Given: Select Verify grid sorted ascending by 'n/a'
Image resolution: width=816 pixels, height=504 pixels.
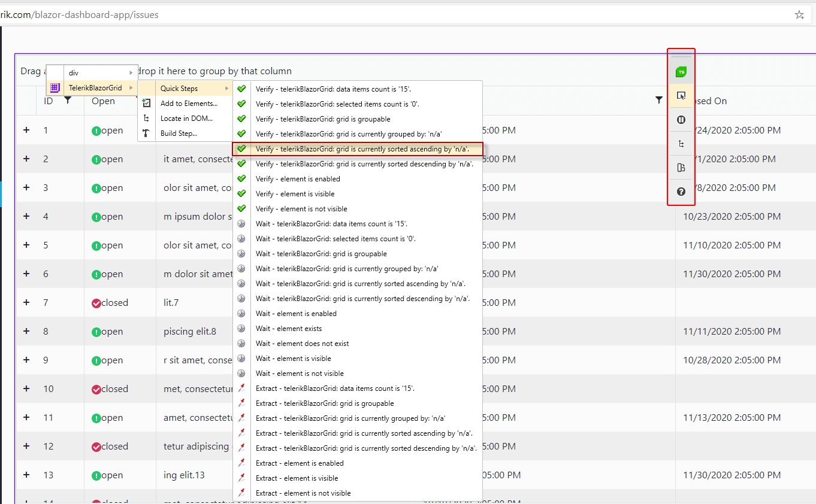Looking at the screenshot, I should (358, 148).
